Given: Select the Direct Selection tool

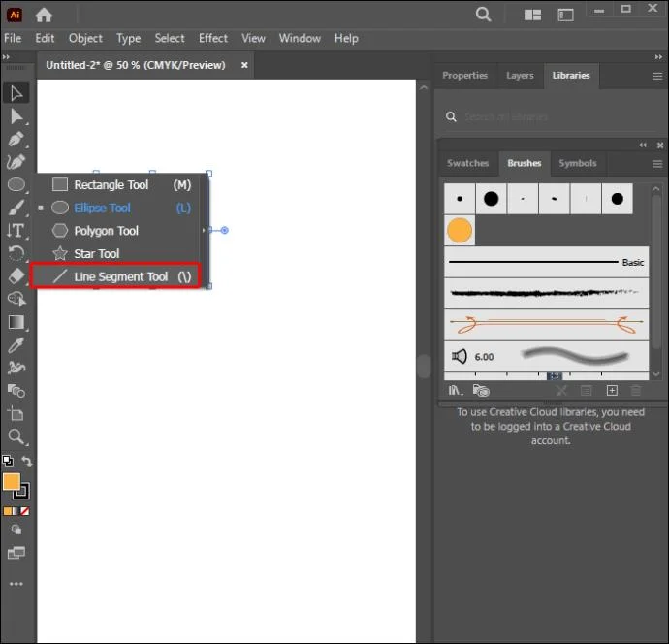Looking at the screenshot, I should coord(16,116).
